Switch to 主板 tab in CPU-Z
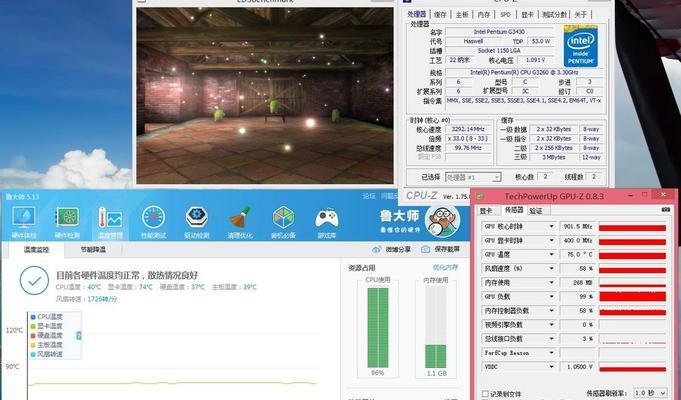 pyautogui.click(x=462, y=14)
